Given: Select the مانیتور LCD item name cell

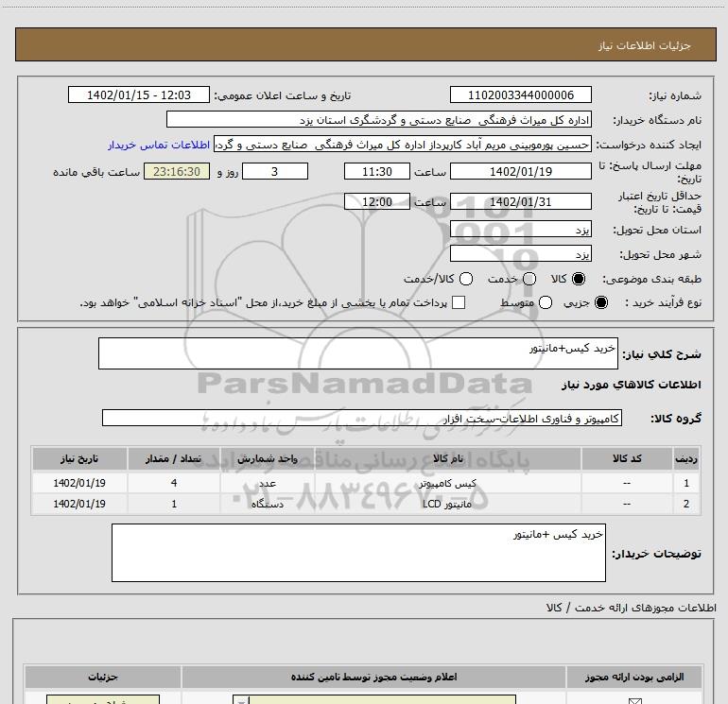Looking at the screenshot, I should [447, 504].
